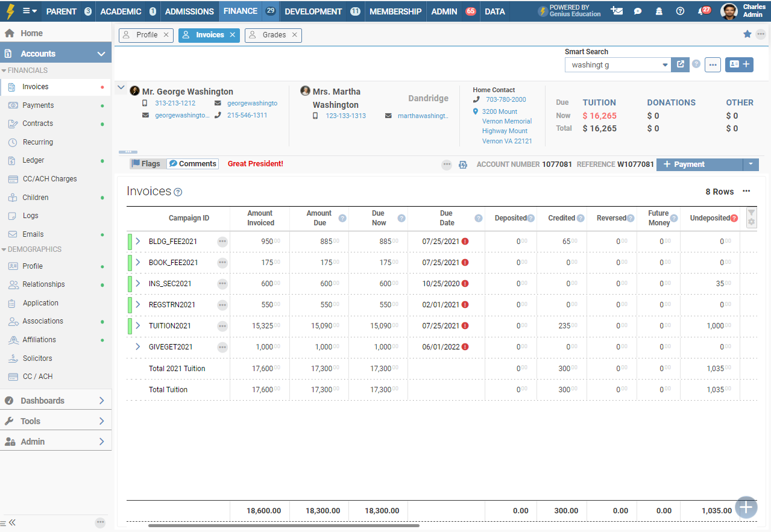Open the ADMISSIONS top menu
The height and width of the screenshot is (532, 771).
(189, 11)
